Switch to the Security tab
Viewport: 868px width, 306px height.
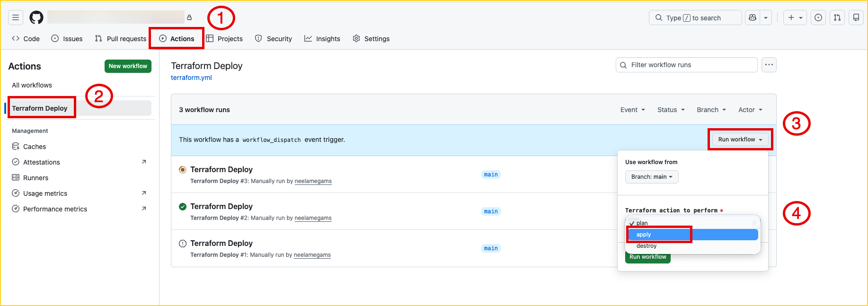(274, 39)
